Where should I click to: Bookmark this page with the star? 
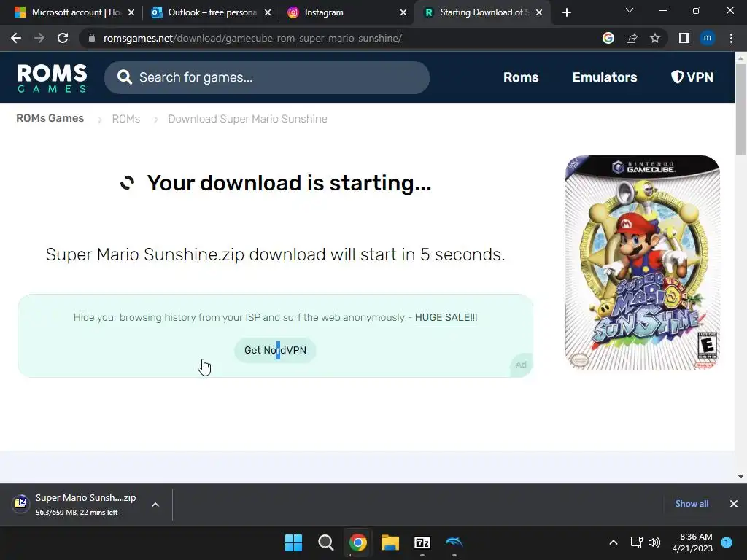[655, 38]
